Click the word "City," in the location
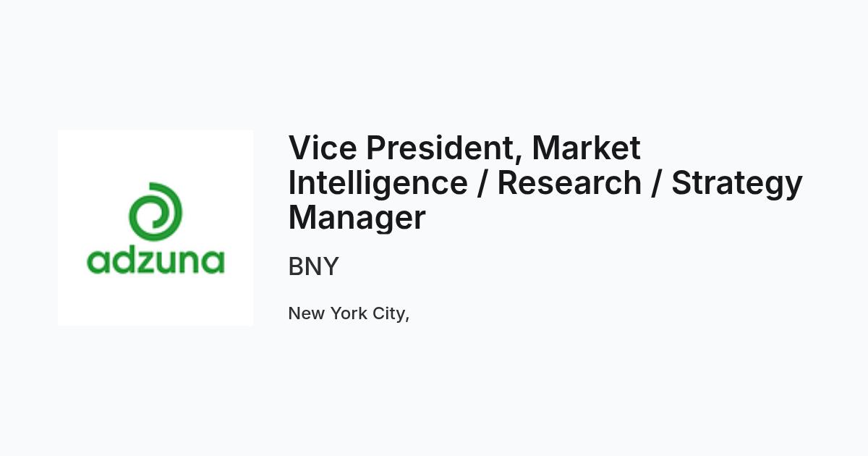The height and width of the screenshot is (456, 868). (391, 315)
